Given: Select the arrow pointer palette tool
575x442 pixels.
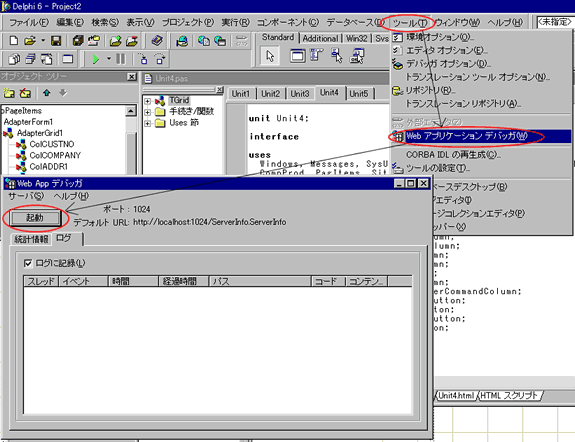Looking at the screenshot, I should 270,56.
